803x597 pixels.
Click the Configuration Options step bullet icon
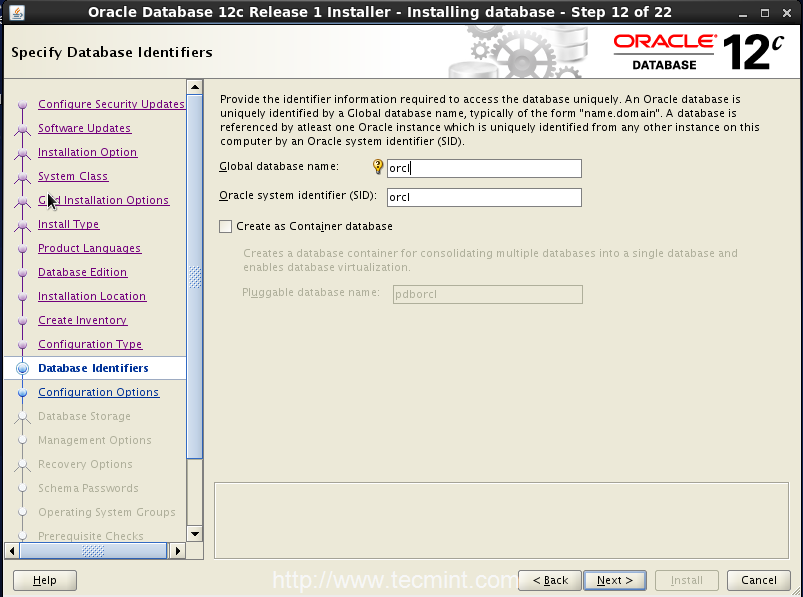22,393
